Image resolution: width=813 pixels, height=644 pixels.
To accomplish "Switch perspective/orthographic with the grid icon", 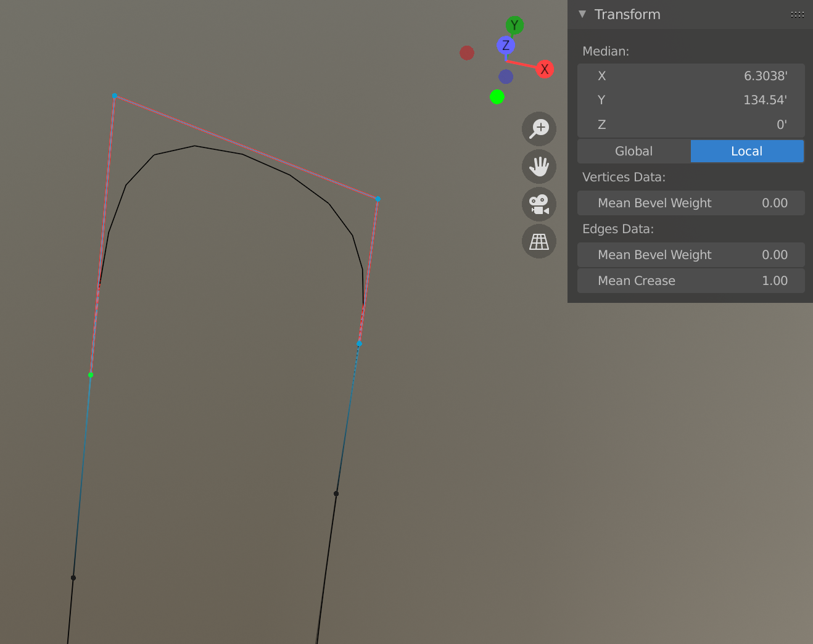I will tap(539, 241).
